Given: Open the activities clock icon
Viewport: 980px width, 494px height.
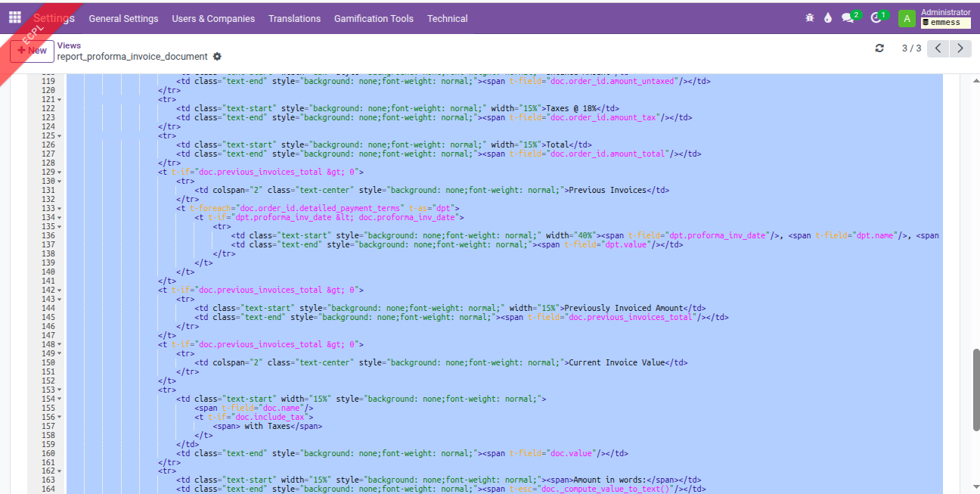Looking at the screenshot, I should point(876,18).
